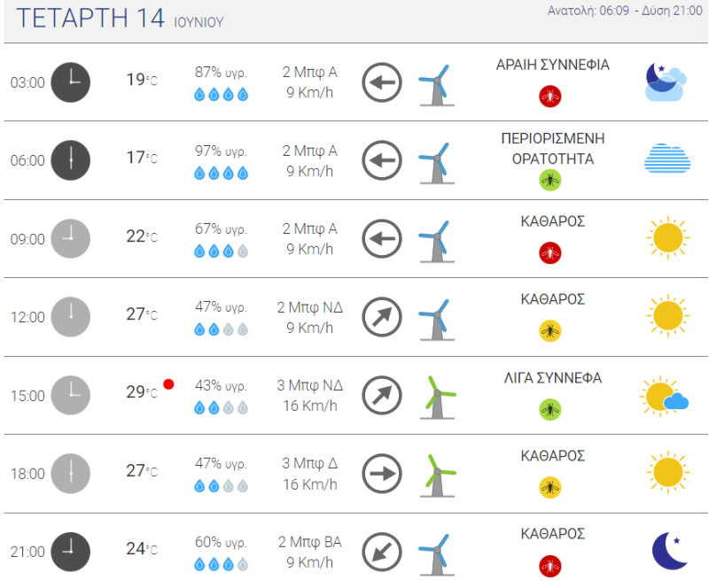The height and width of the screenshot is (588, 709).
Task: Click the red mosquito icon at 03:00
Action: pyautogui.click(x=549, y=97)
